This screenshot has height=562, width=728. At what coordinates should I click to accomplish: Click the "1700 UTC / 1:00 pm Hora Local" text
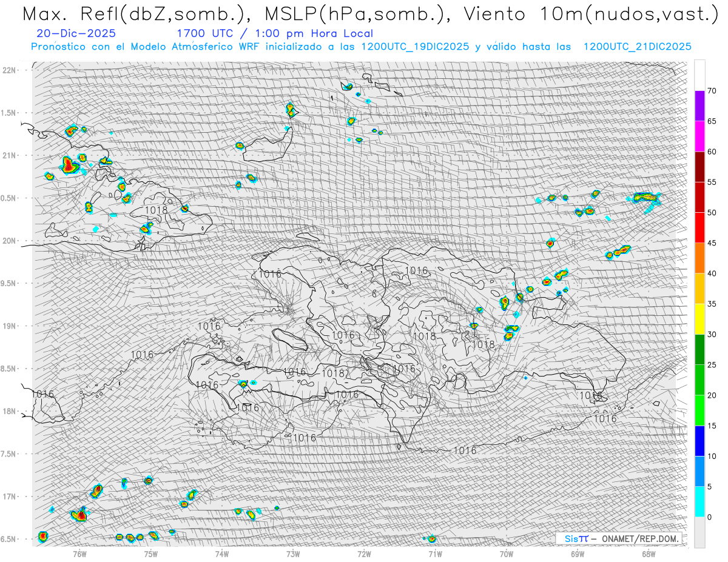click(x=275, y=34)
